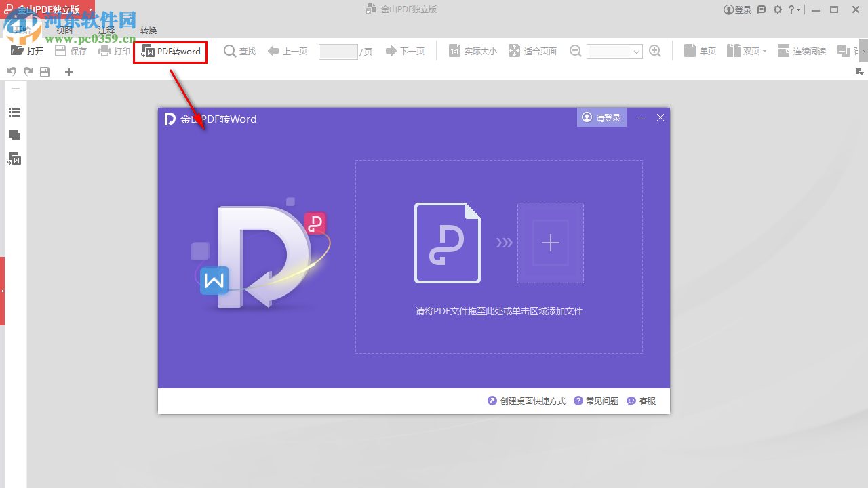Viewport: 868px width, 488px height.
Task: Open the PDF转word conversion tool
Action: pyautogui.click(x=170, y=52)
